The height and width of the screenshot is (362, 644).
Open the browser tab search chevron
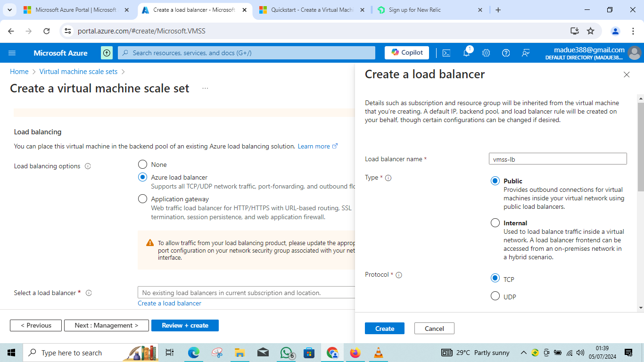(10, 10)
